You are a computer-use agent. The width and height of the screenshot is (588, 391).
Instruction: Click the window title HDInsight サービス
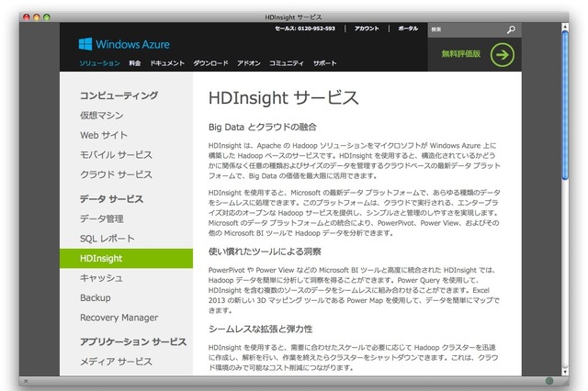(x=293, y=17)
